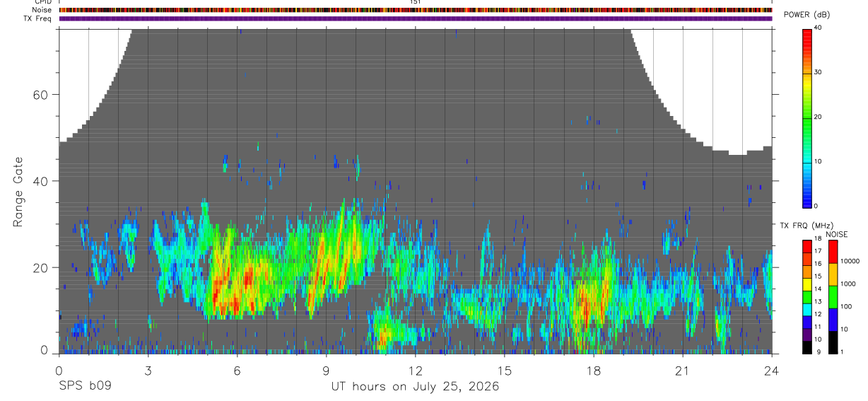Click the SPS b09 beam label
The width and height of the screenshot is (868, 401).
tap(84, 387)
